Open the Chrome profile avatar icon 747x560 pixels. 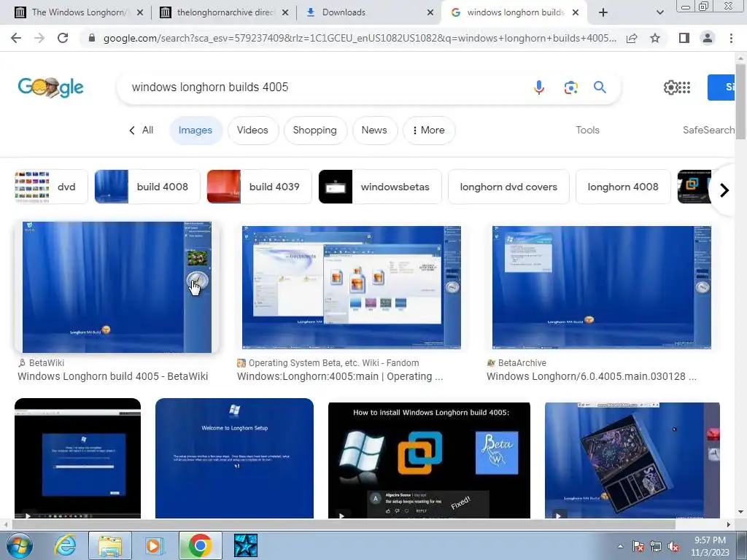[708, 38]
